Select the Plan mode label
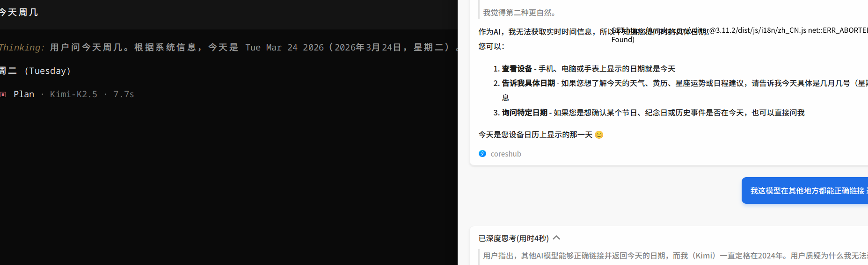The width and height of the screenshot is (868, 265). 24,94
